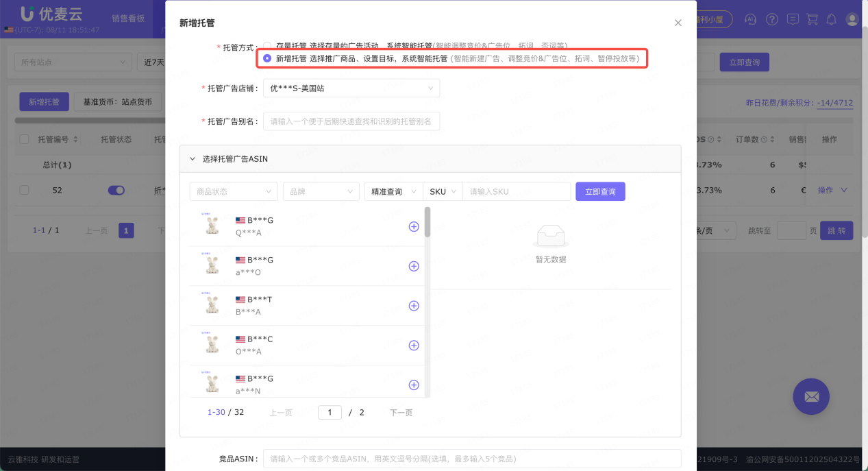The width and height of the screenshot is (868, 471).
Task: Open the feedback message icon
Action: point(793,19)
